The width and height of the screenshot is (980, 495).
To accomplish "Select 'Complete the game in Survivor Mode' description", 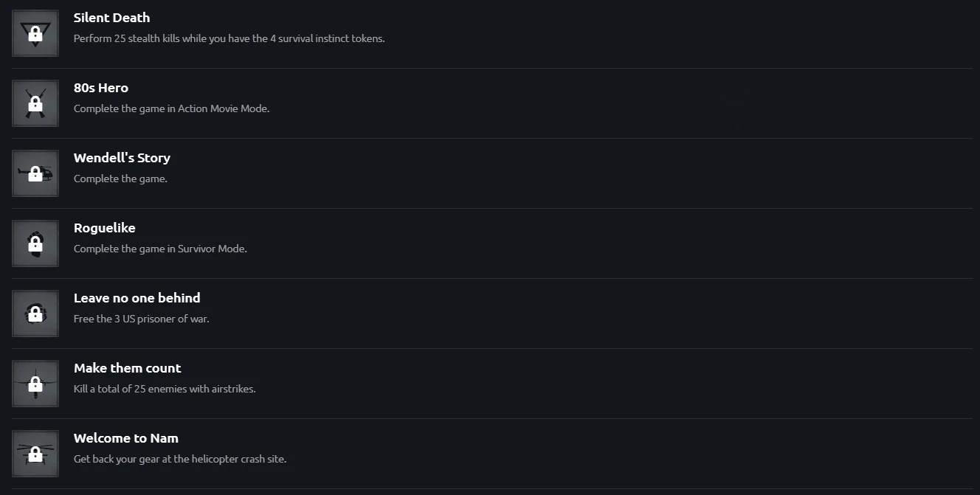I will click(x=160, y=249).
